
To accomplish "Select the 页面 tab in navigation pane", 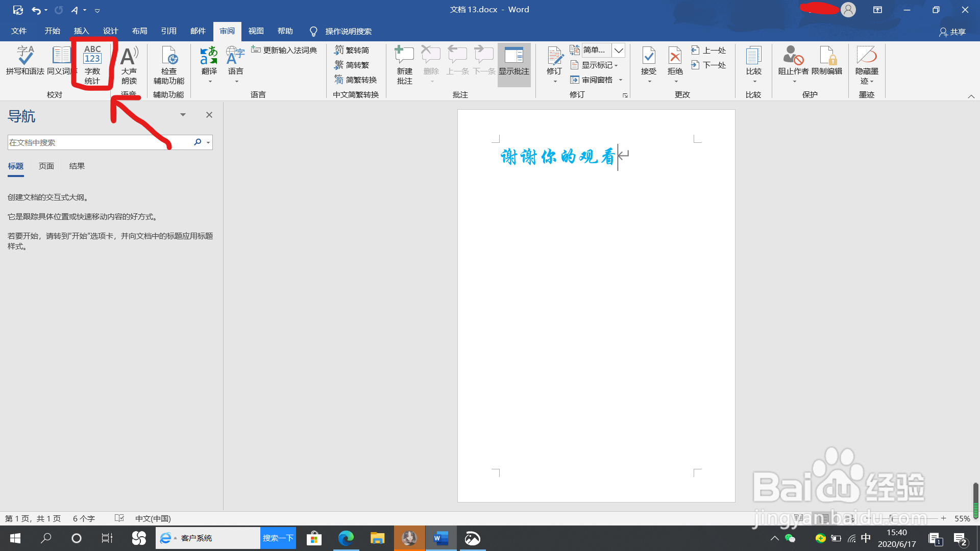I will (46, 166).
